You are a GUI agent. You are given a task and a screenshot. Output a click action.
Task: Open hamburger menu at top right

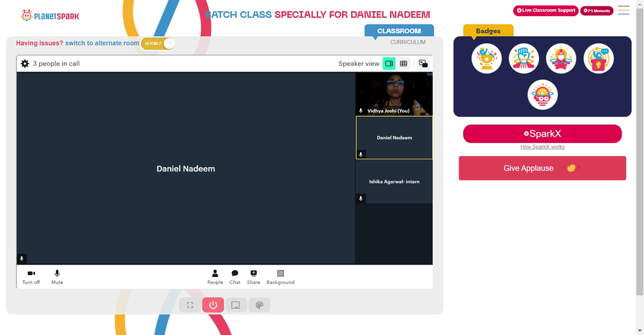(623, 10)
